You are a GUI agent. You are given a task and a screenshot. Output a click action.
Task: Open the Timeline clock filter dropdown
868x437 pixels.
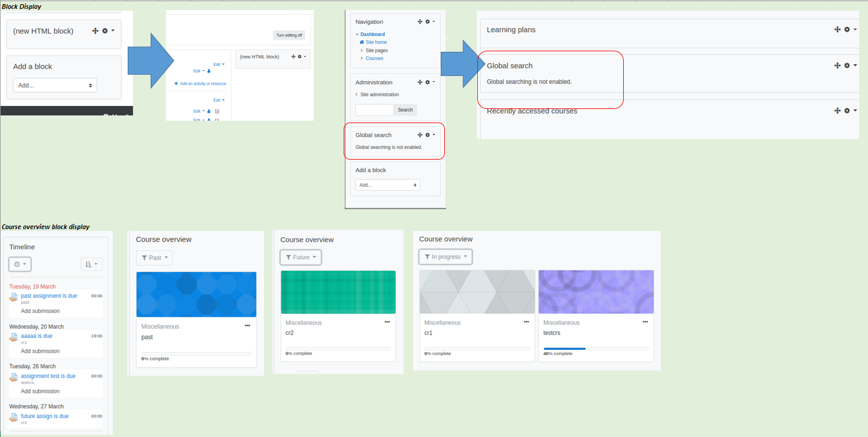(x=20, y=264)
